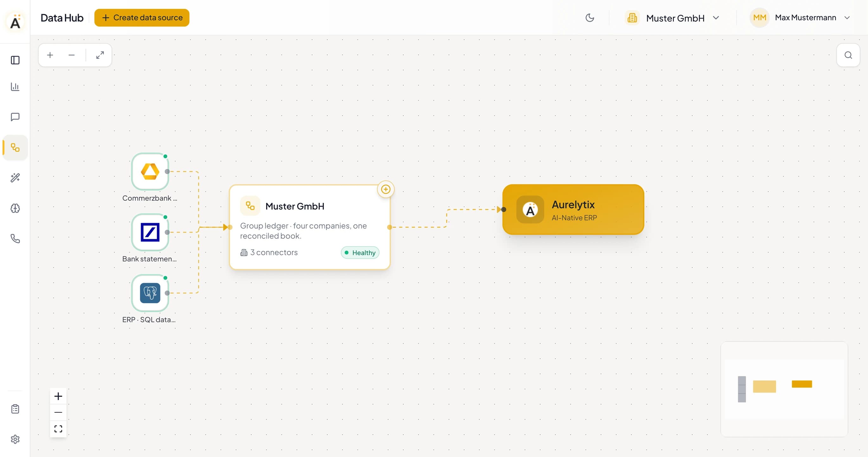Screen dimensions: 868x457
Task: Expand the Muster GmbH company dropdown chevron
Action: tap(716, 17)
